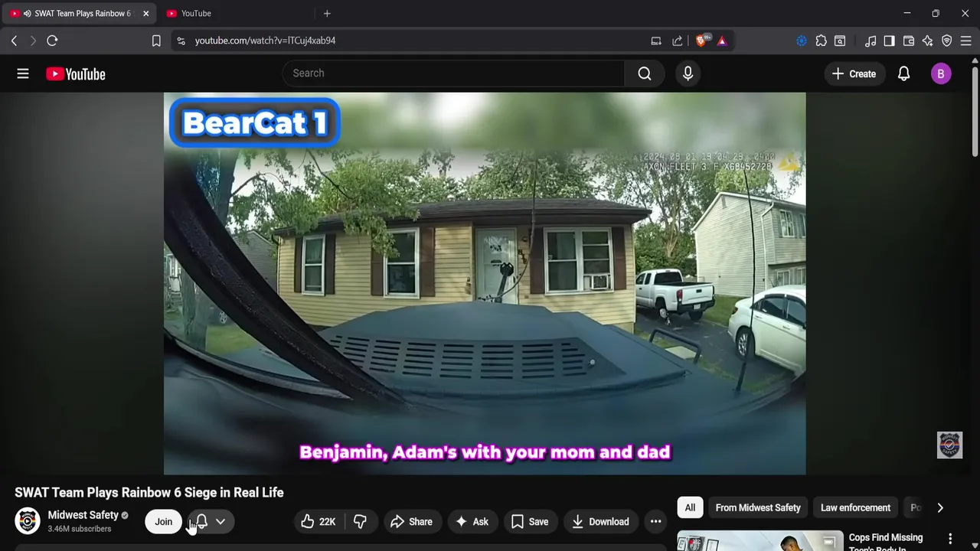Screen dimensions: 980x551
Task: Bookmark this page
Action: pos(156,41)
